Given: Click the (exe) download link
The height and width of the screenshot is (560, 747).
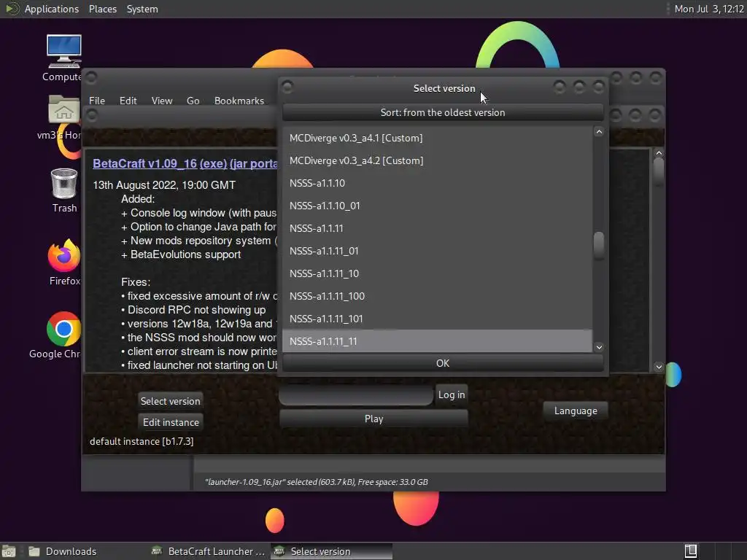Looking at the screenshot, I should point(213,163).
